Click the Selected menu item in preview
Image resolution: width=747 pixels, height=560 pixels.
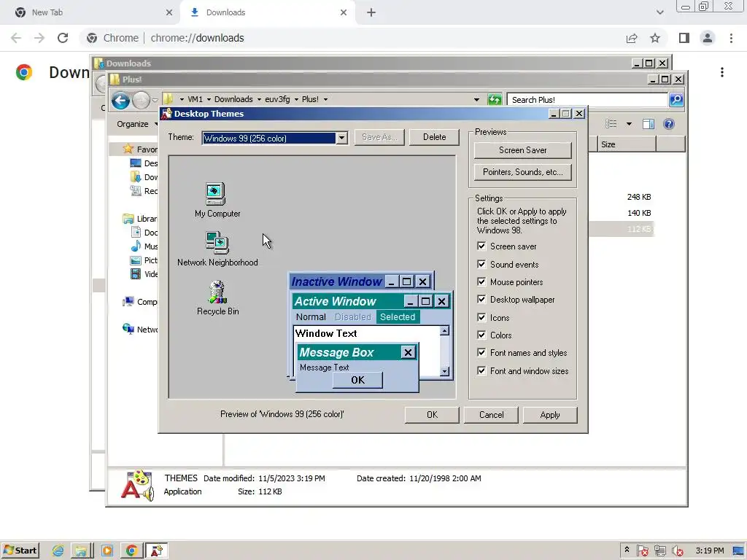[x=398, y=317]
